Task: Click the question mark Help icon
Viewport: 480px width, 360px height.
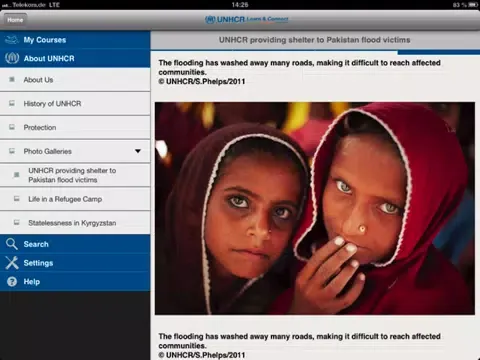Action: [x=12, y=282]
